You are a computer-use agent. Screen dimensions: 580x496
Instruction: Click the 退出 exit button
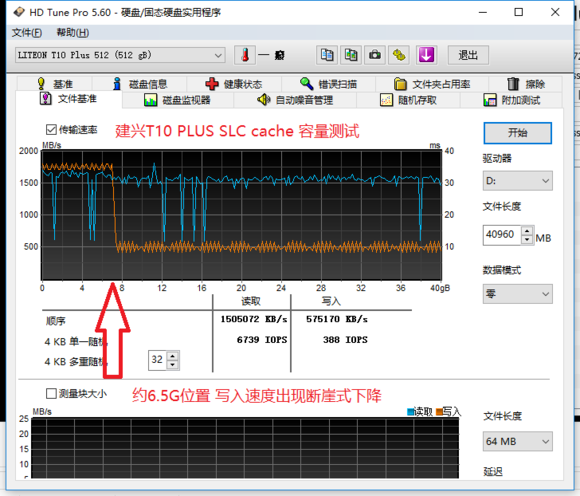(x=468, y=55)
